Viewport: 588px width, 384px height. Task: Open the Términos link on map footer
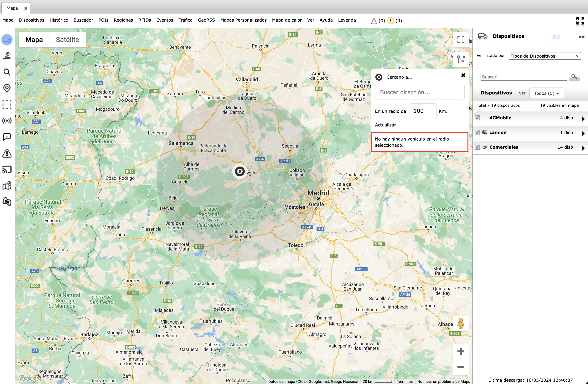(405, 381)
